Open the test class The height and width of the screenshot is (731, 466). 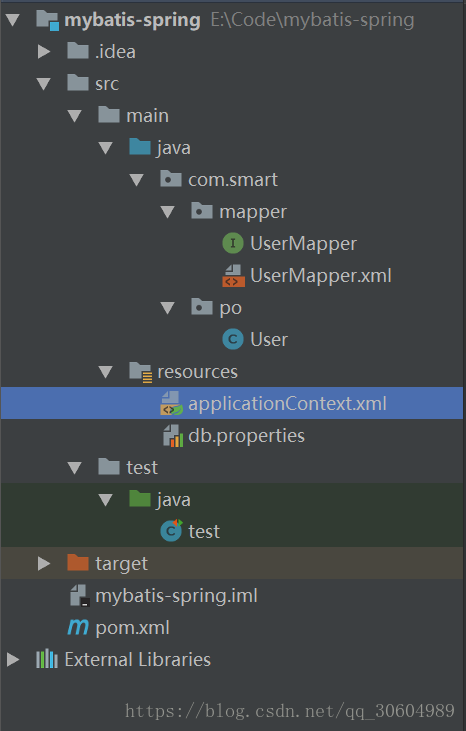click(x=204, y=532)
